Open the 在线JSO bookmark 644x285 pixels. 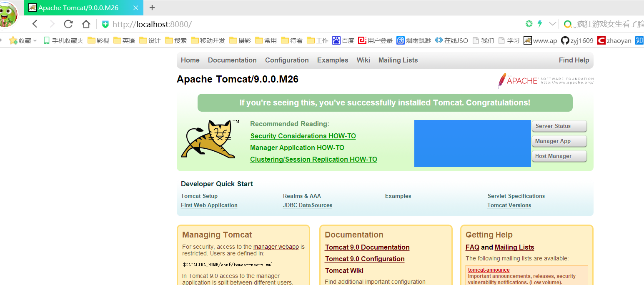(x=451, y=40)
